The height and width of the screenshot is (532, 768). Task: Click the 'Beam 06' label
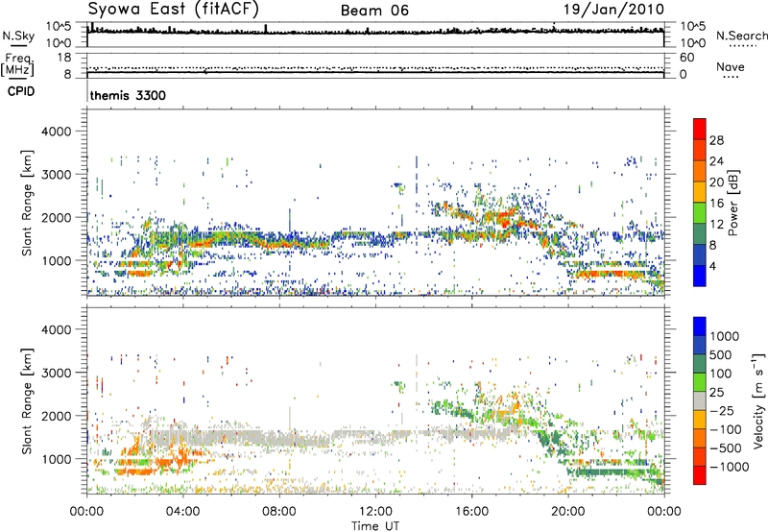374,11
